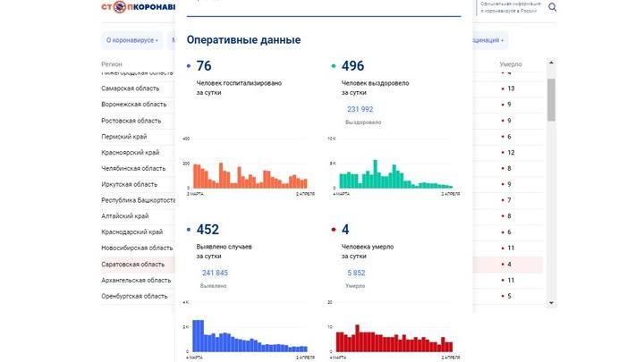Viewport: 644px width, 362px height.
Task: Click the green recoveries bar chart
Action: click(394, 174)
